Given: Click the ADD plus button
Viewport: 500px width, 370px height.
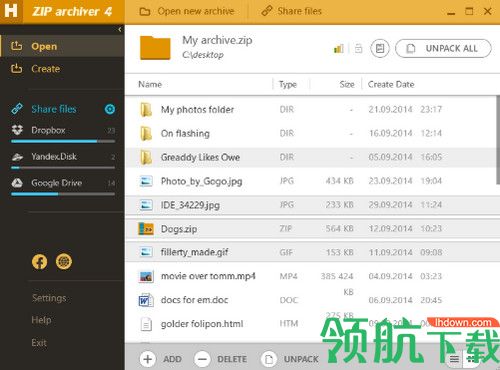Looking at the screenshot, I should [x=148, y=359].
